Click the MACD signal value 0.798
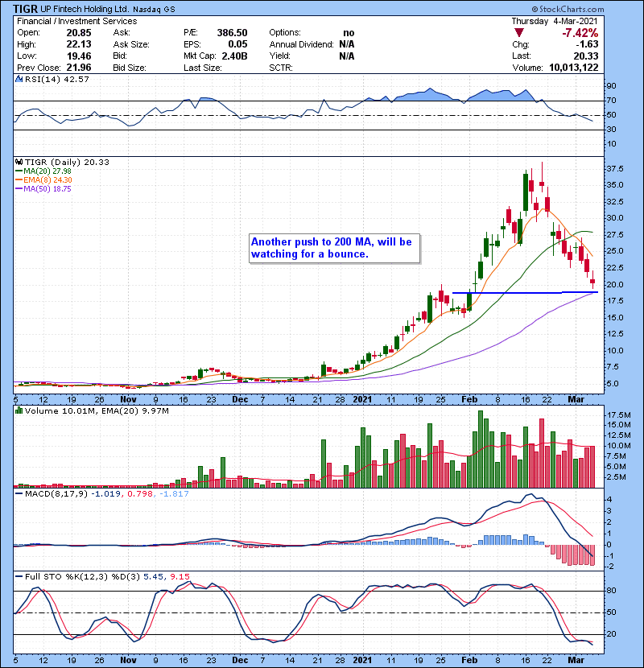Viewport: 644px width, 668px height. (x=140, y=494)
